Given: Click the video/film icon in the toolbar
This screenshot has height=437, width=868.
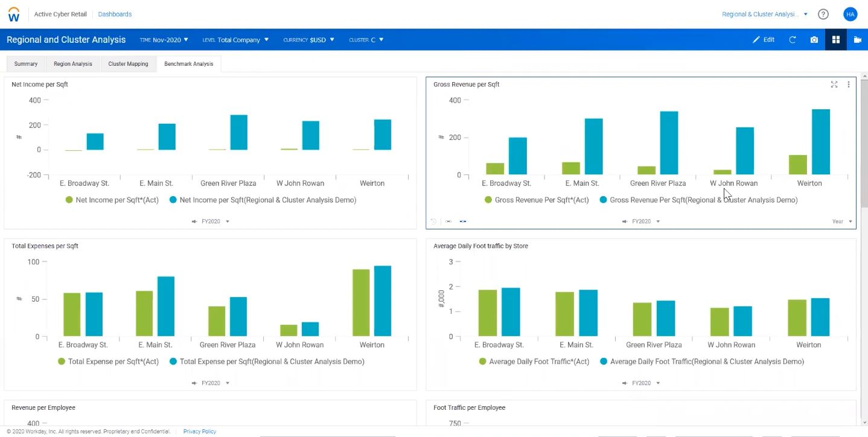Looking at the screenshot, I should pyautogui.click(x=857, y=39).
